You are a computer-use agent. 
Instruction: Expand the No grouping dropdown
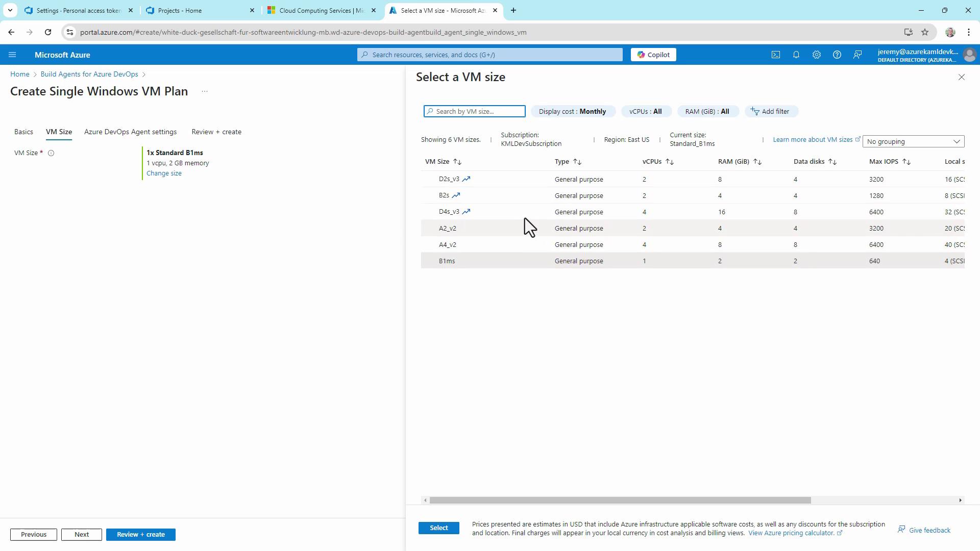coord(913,141)
